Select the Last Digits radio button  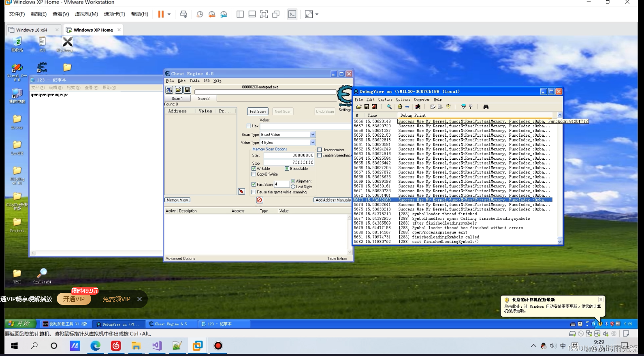(x=293, y=187)
